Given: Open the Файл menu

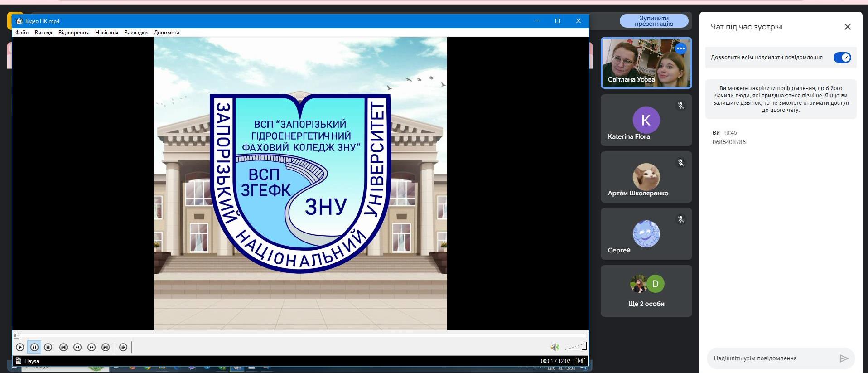Looking at the screenshot, I should pos(22,33).
